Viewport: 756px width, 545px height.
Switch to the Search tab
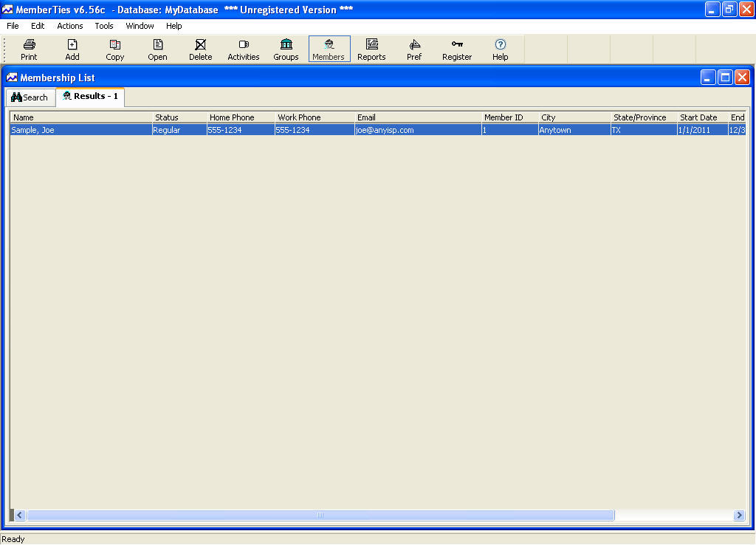(30, 97)
